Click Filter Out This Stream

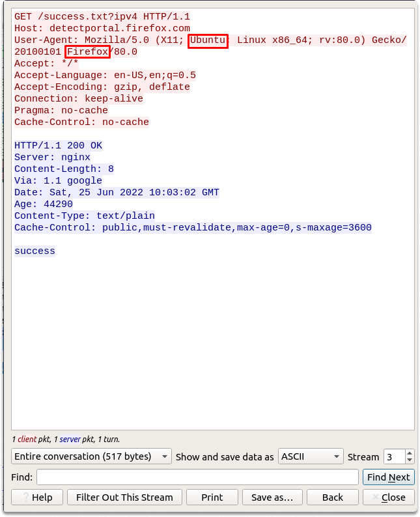[124, 497]
